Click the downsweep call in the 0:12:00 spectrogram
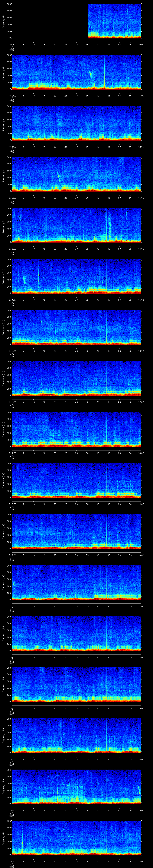Viewport: 153px width, 868px height. point(59,177)
